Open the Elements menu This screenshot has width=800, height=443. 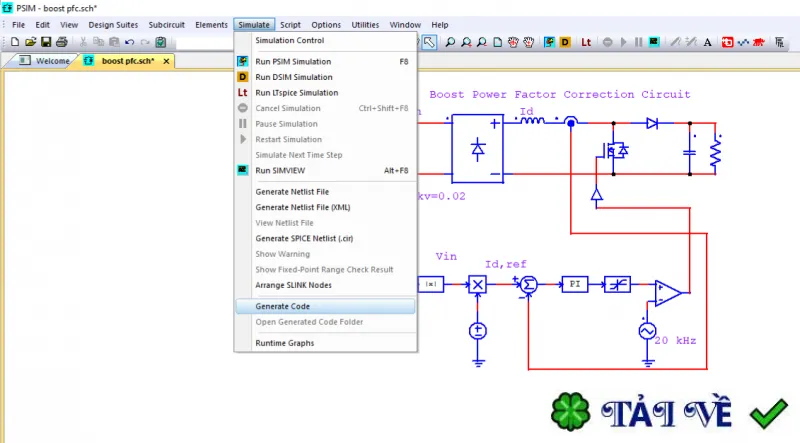coord(211,24)
